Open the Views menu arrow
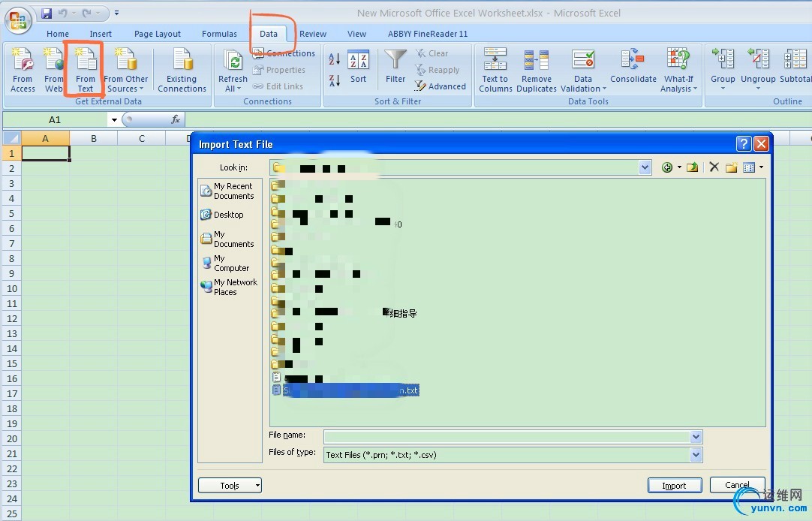812x521 pixels. tap(761, 167)
